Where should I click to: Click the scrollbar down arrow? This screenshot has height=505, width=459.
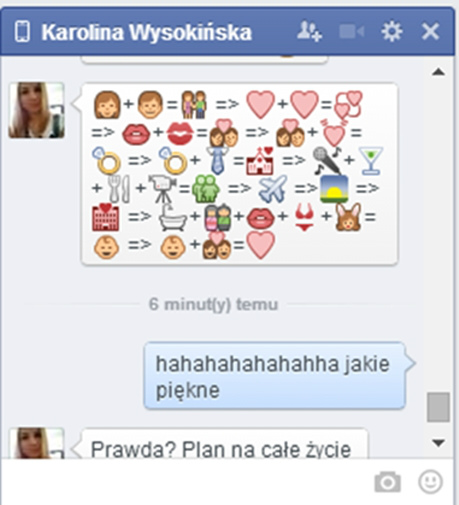point(438,443)
